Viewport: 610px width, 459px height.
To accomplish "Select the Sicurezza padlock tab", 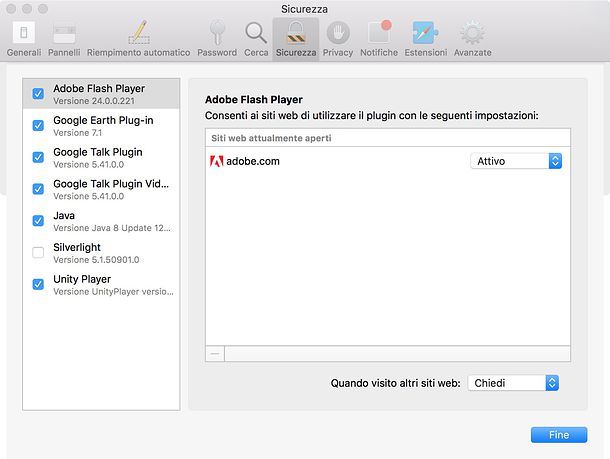I will click(296, 39).
